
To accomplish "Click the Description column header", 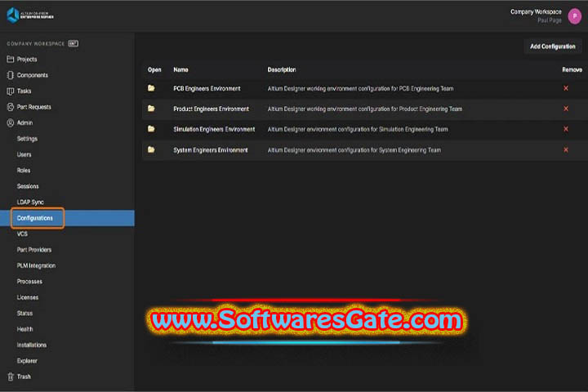I will click(282, 69).
